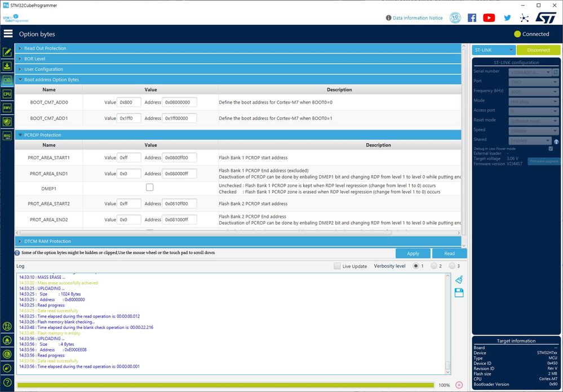Open the binary 01/10 sidebar icon
The image size is (563, 392).
tap(7, 326)
